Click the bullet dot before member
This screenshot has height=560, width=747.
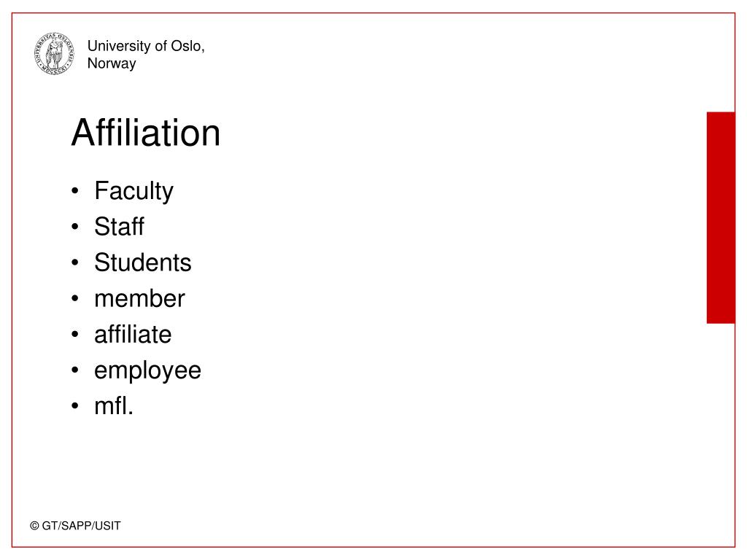click(75, 298)
